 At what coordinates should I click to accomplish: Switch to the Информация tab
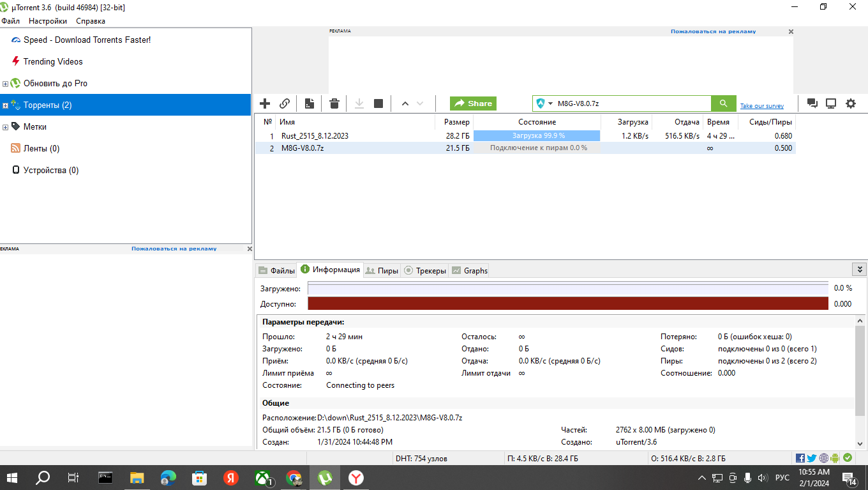pos(331,270)
